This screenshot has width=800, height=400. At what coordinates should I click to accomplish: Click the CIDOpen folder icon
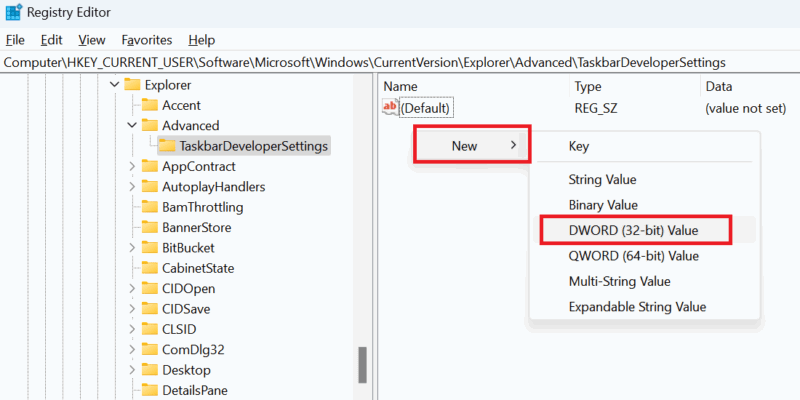click(149, 288)
